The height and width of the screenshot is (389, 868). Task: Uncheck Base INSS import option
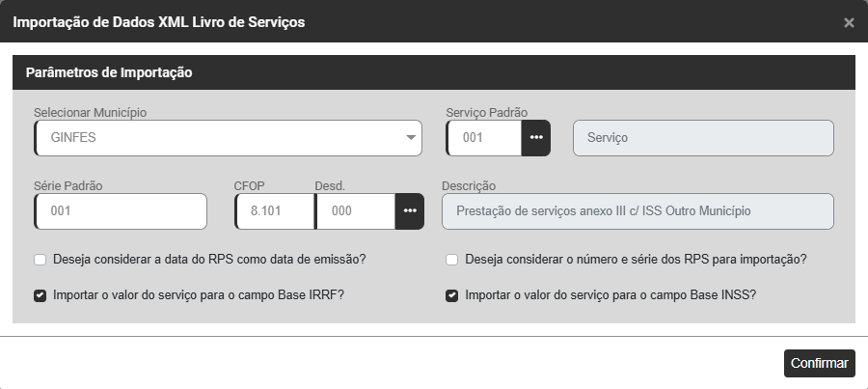451,296
